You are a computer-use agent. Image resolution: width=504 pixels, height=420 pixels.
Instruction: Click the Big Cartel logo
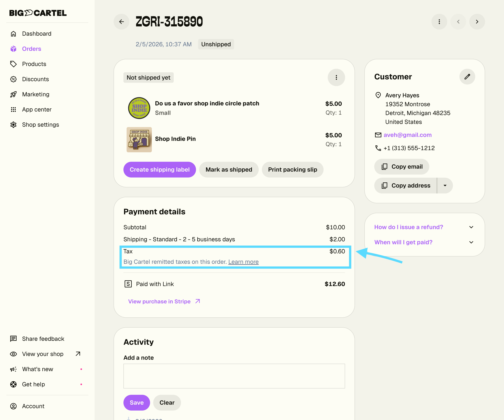pos(38,13)
